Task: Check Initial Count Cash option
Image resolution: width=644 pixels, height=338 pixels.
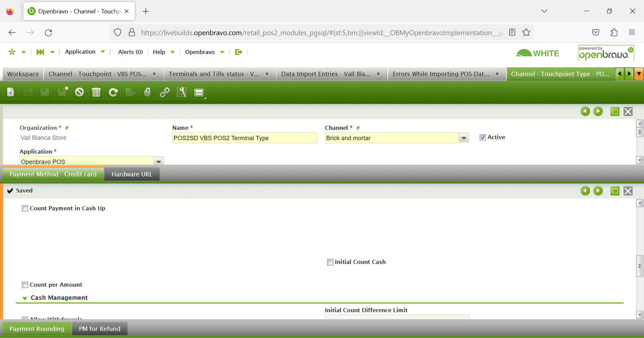Action: (x=330, y=262)
